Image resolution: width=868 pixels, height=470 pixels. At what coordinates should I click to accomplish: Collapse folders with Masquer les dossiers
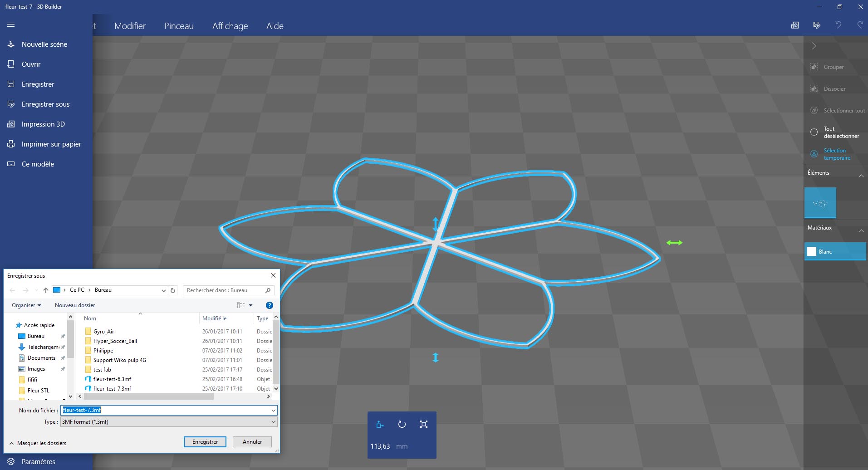(38, 443)
